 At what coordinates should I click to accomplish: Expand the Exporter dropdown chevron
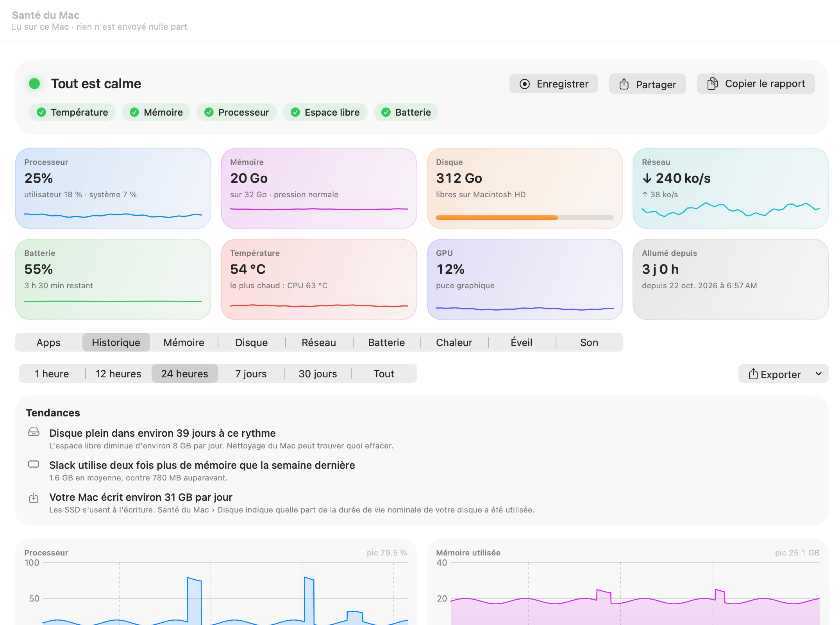pos(819,374)
